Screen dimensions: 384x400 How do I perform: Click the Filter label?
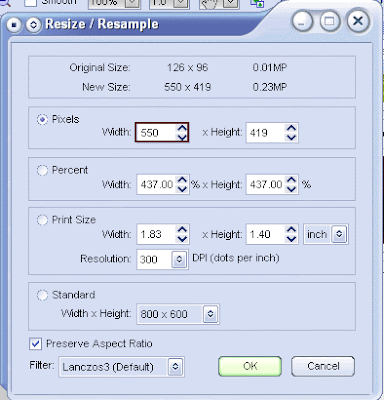[42, 365]
